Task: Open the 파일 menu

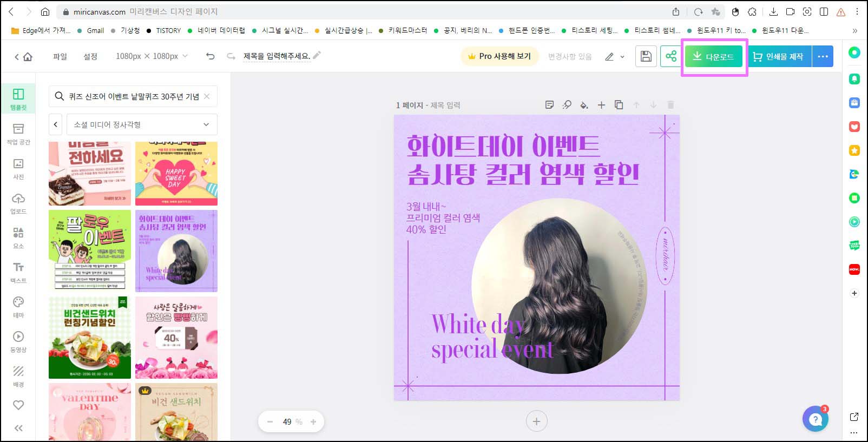Action: 60,56
